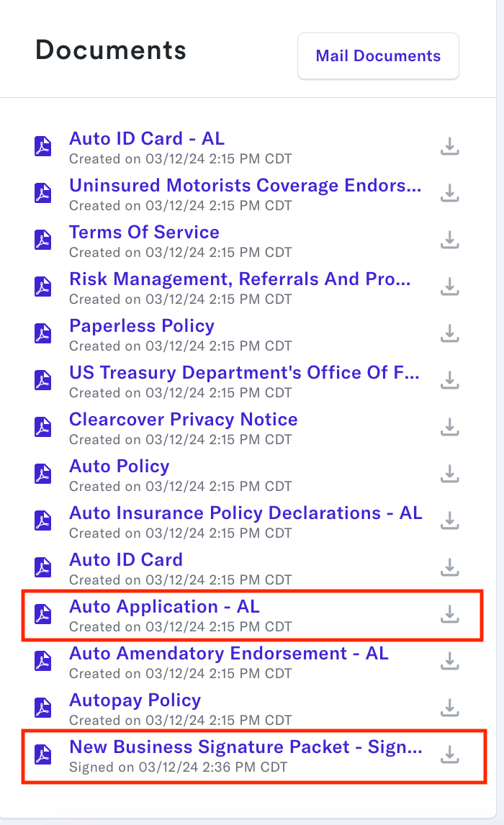Click the PDF icon for Auto Application - AL
This screenshot has height=825, width=504.
[42, 614]
